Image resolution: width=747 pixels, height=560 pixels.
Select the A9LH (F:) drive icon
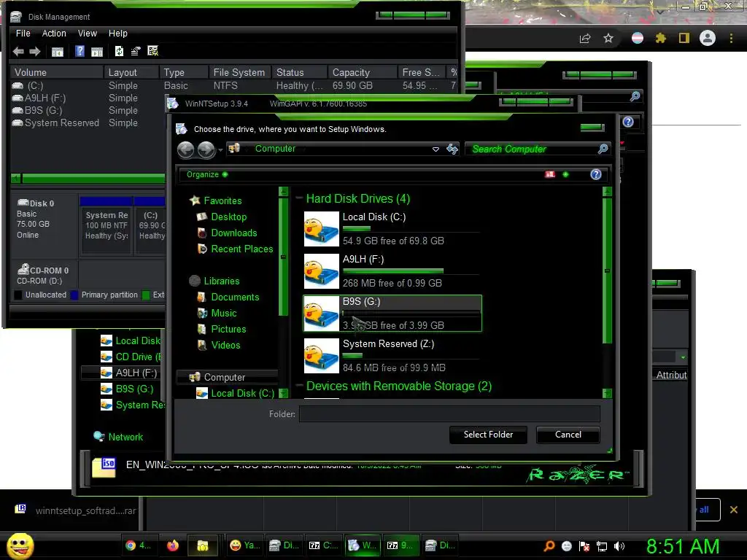click(322, 271)
